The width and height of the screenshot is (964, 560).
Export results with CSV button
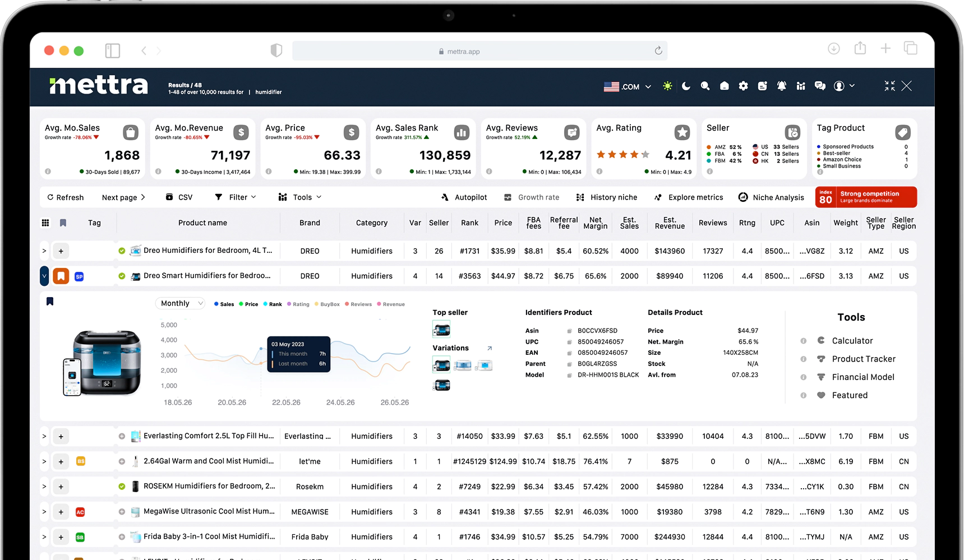(x=179, y=197)
